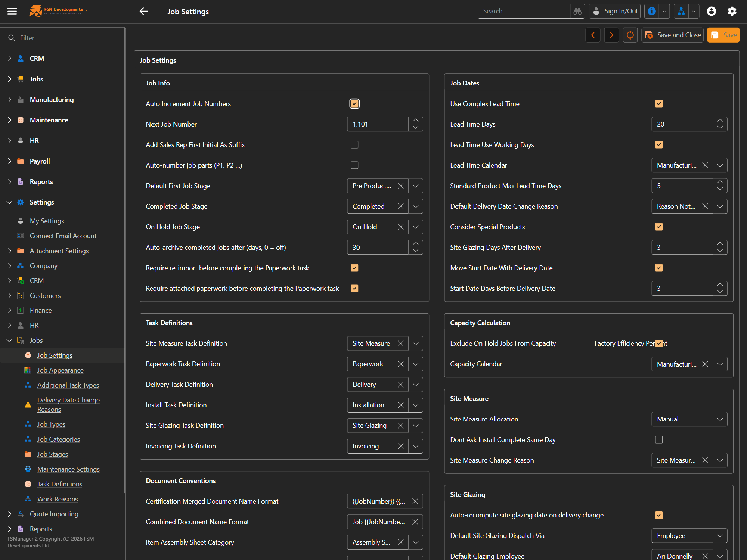Click the FSM Developments logo
Viewport: 747px width, 560px height.
click(x=58, y=11)
